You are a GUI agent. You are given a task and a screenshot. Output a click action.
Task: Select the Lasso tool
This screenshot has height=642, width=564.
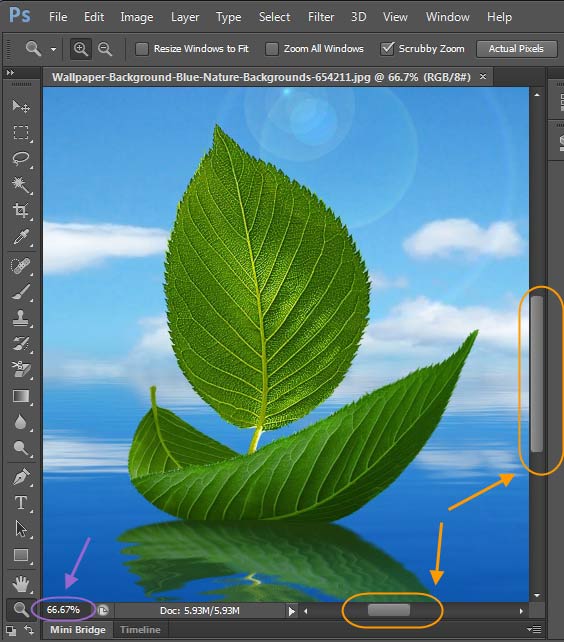coord(20,159)
